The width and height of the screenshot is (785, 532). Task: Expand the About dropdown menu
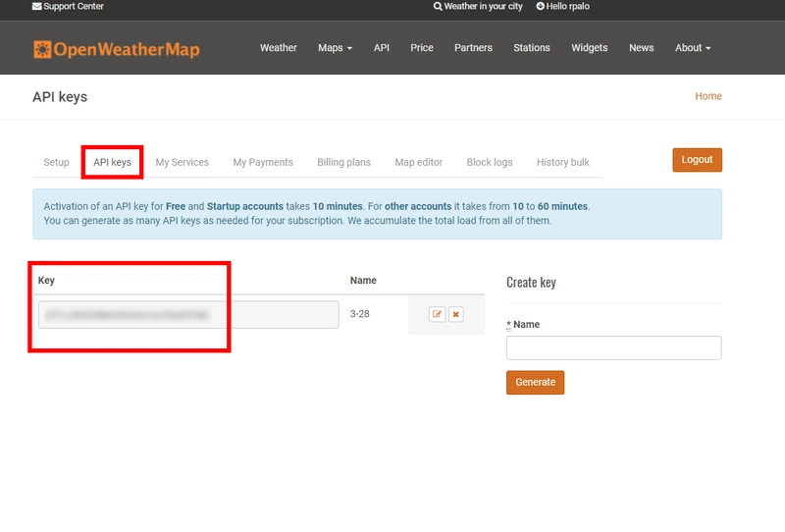pyautogui.click(x=693, y=47)
